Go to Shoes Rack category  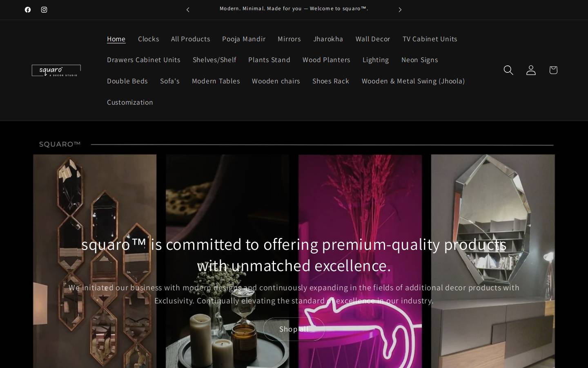pyautogui.click(x=331, y=81)
